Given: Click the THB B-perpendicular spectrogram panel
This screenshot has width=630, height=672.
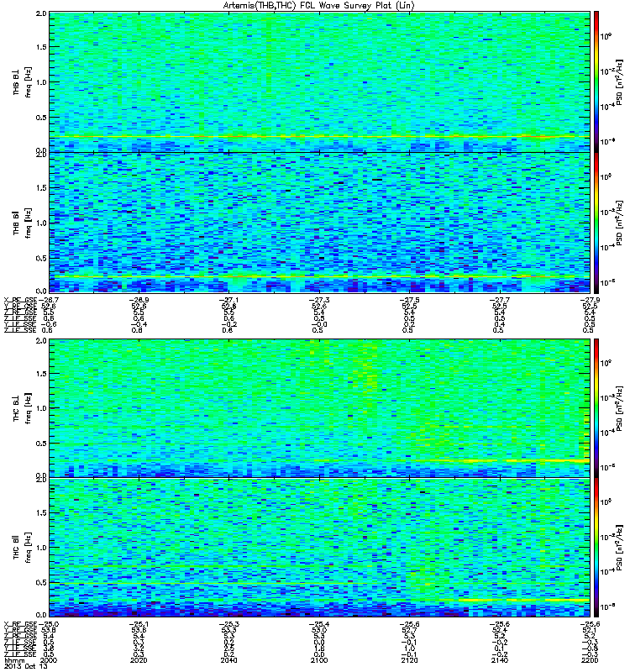Looking at the screenshot, I should (319, 81).
